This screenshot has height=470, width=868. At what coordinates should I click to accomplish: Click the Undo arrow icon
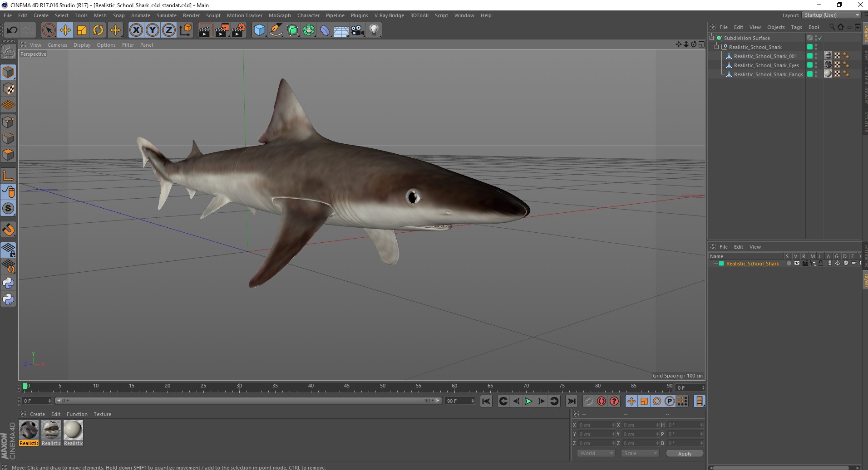point(12,30)
